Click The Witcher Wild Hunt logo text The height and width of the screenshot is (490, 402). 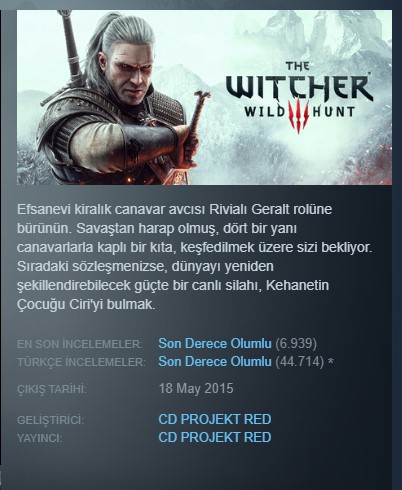(298, 96)
